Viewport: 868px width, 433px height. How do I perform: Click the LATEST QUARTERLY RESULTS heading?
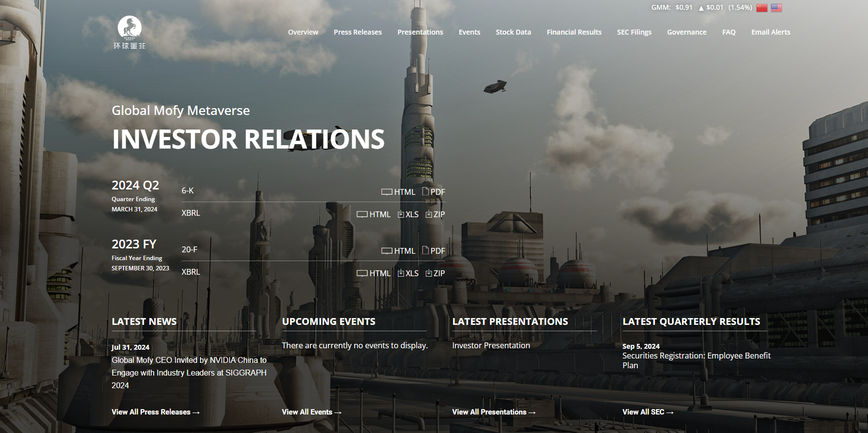(x=691, y=321)
